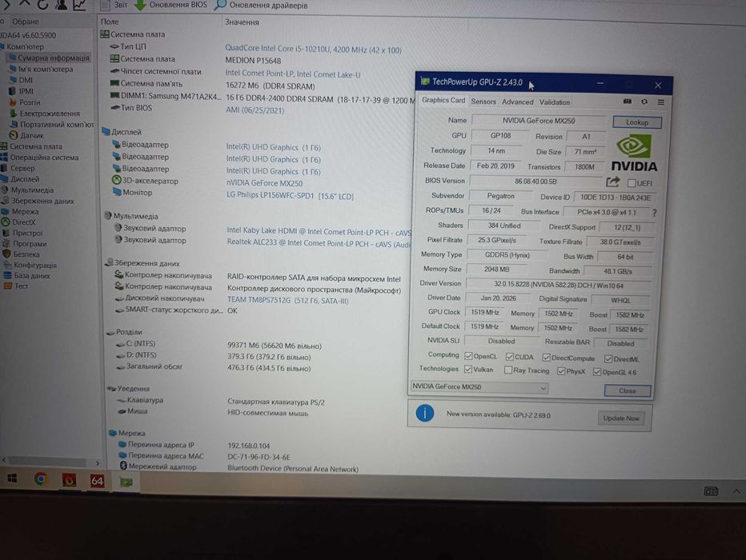This screenshot has width=746, height=560.
Task: Open the NVIDIA GeForce MX250 GPU dropdown
Action: pos(479,387)
